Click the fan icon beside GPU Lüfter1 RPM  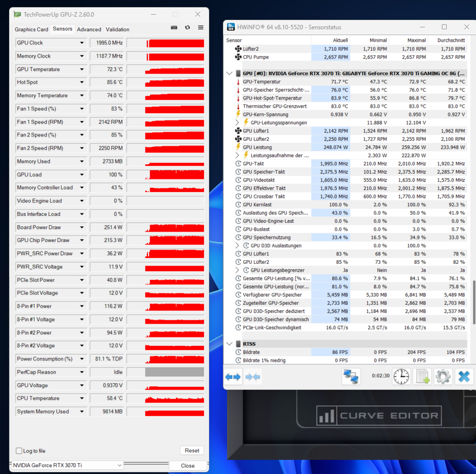click(x=238, y=131)
